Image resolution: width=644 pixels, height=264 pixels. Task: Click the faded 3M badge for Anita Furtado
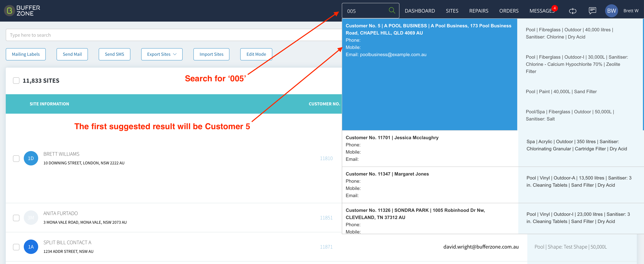click(31, 218)
